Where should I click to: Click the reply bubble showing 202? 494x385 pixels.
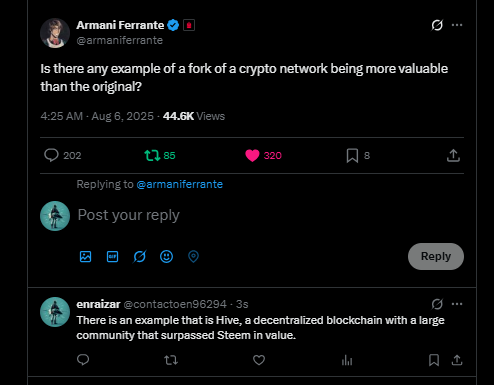click(x=63, y=155)
